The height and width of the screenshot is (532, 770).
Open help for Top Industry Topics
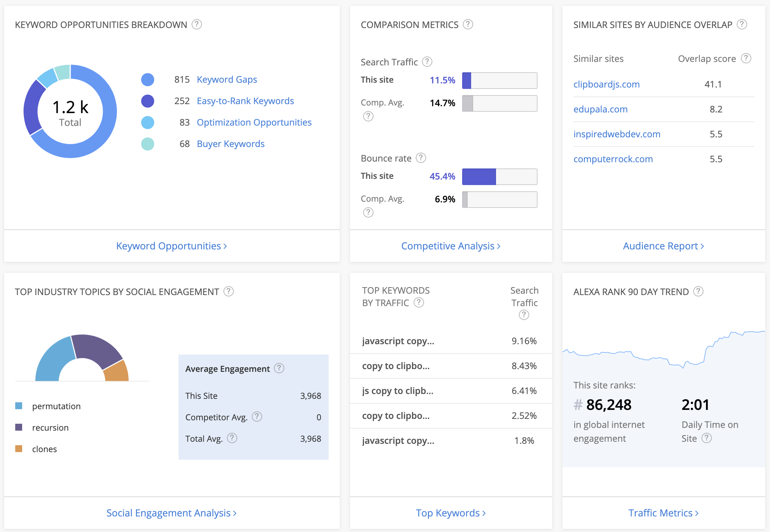pyautogui.click(x=228, y=292)
